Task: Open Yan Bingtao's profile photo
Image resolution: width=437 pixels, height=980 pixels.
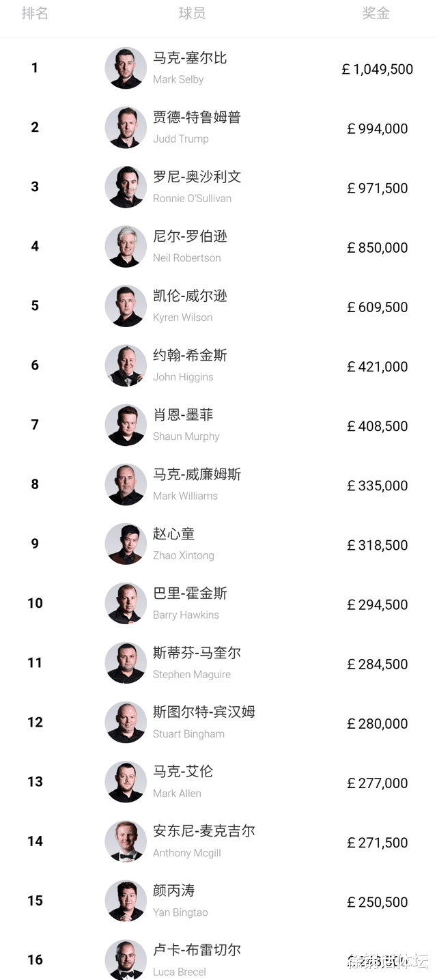Action: pos(126,901)
